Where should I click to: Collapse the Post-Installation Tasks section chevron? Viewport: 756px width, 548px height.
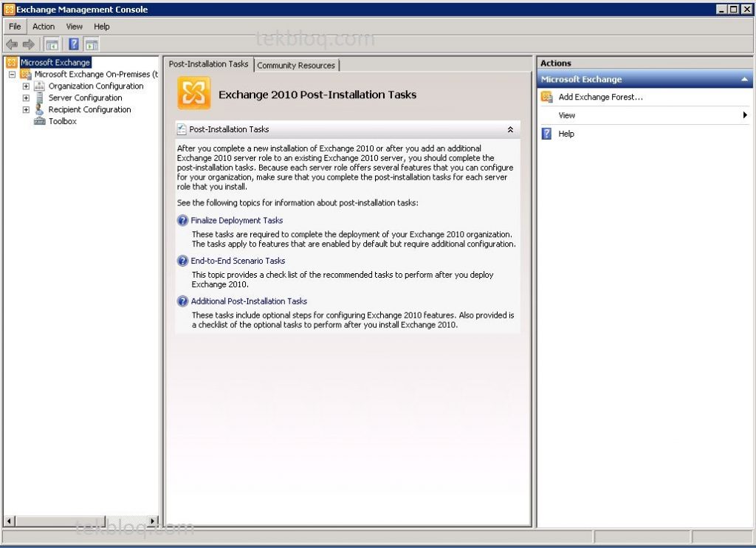[x=510, y=129]
